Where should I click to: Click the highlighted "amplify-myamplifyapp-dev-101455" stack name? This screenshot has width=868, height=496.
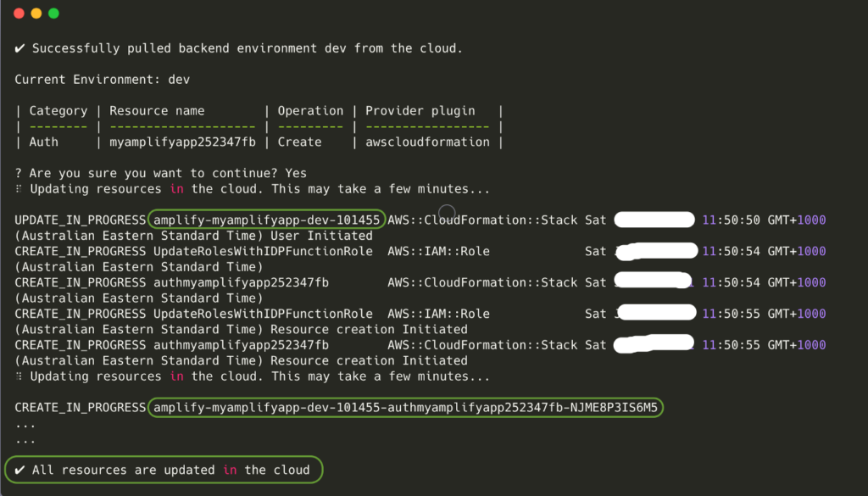(x=266, y=220)
